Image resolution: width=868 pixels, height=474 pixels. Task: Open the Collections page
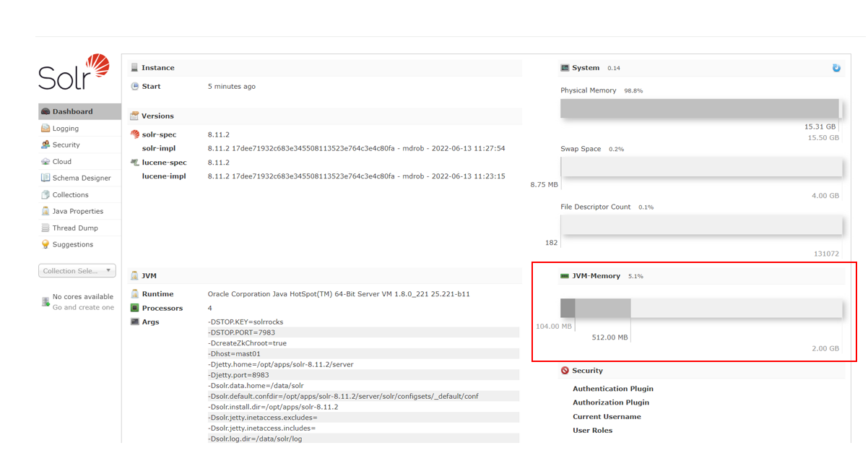click(70, 195)
